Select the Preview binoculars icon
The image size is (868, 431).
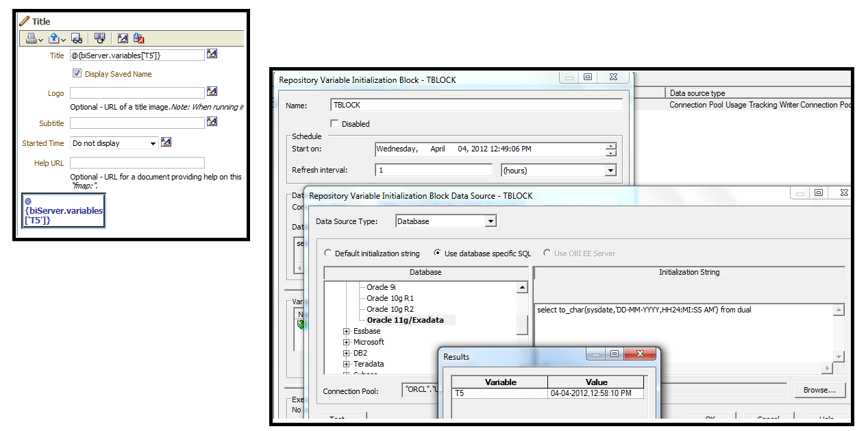(77, 38)
